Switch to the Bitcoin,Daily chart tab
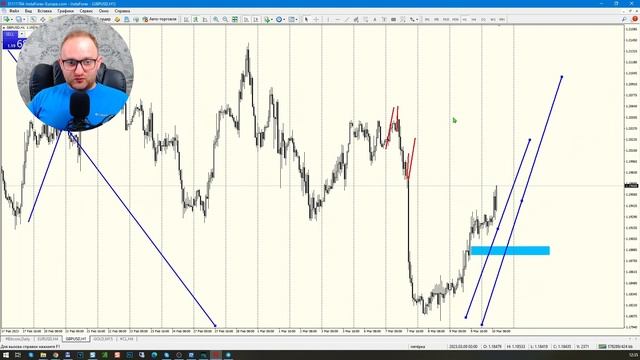 coord(18,339)
